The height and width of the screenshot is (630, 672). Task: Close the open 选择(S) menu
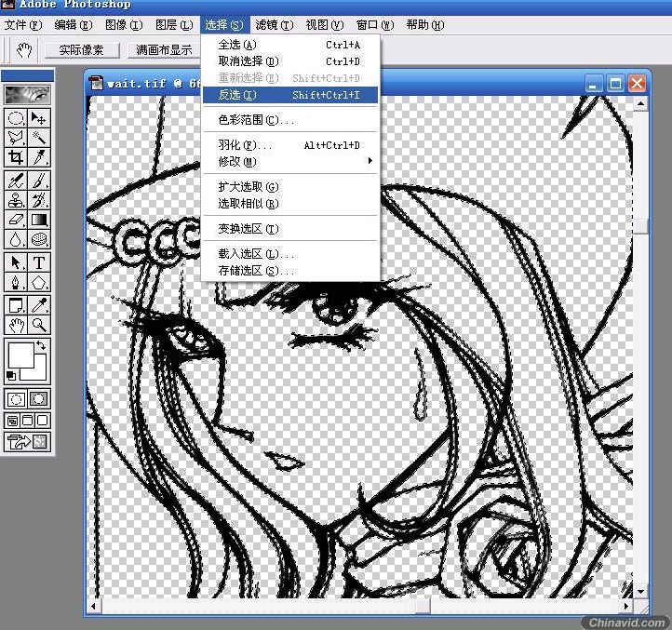click(223, 25)
